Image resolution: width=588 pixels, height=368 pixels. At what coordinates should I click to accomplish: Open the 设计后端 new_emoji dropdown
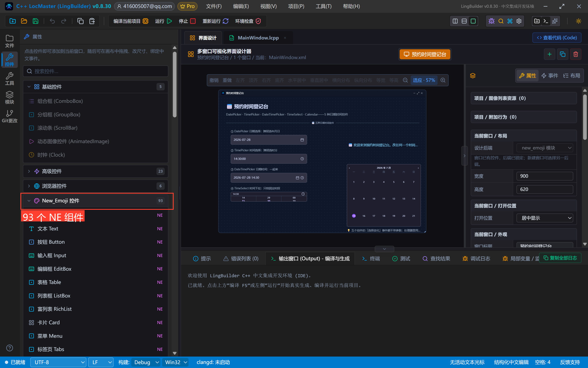[x=544, y=148]
